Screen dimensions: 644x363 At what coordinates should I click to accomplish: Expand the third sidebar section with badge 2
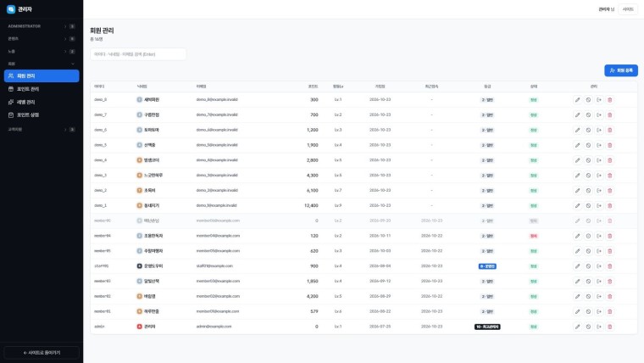pos(41,52)
